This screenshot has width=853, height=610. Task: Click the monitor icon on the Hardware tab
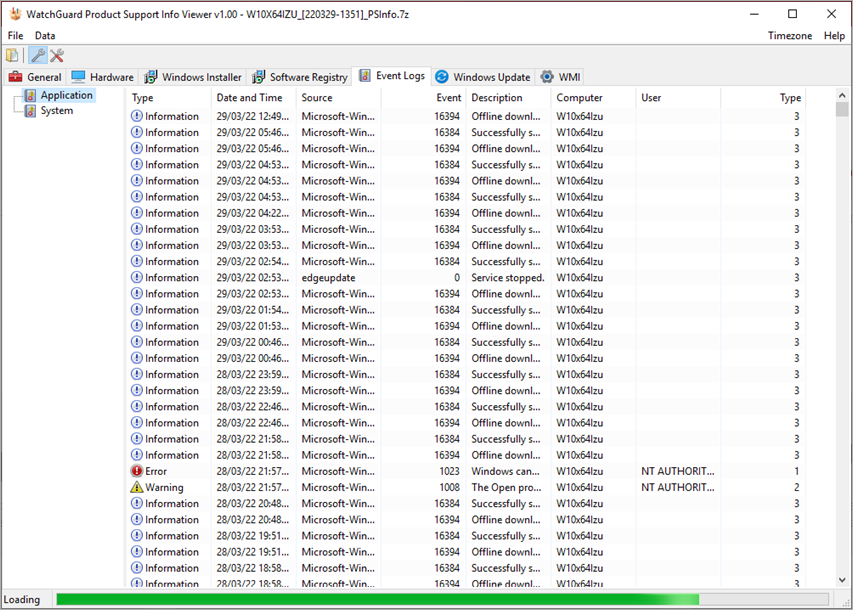80,76
